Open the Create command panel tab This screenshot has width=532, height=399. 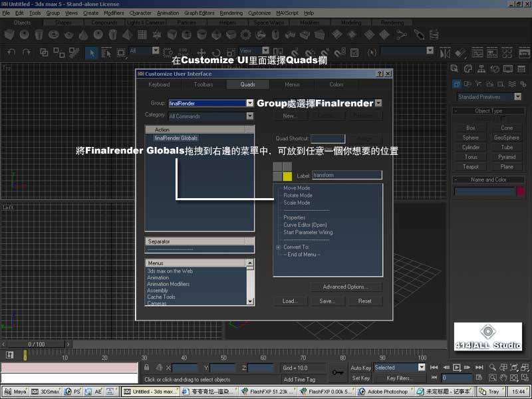coord(455,69)
